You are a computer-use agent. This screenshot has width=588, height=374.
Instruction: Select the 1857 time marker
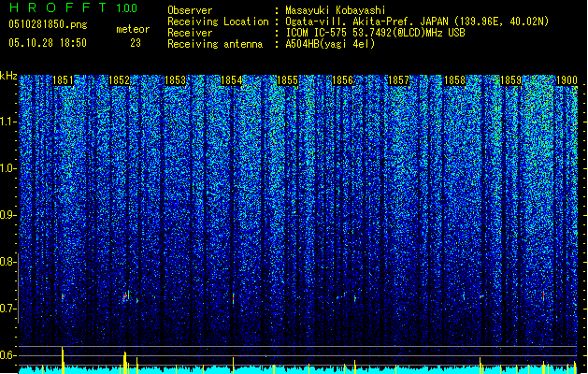(398, 80)
